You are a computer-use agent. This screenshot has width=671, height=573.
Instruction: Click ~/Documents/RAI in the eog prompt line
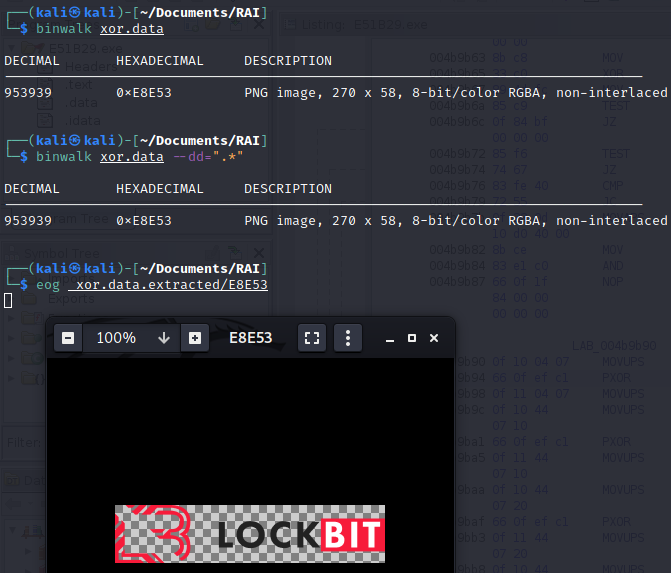click(x=199, y=269)
